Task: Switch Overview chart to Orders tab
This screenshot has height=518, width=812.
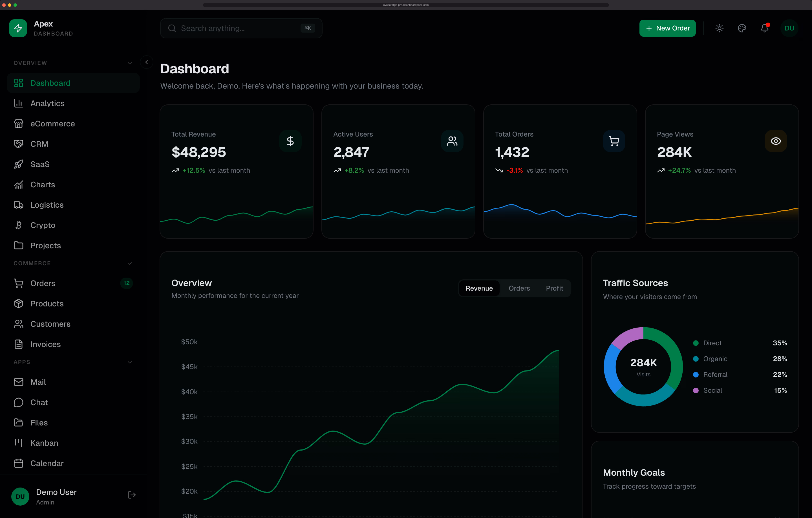Action: point(519,288)
